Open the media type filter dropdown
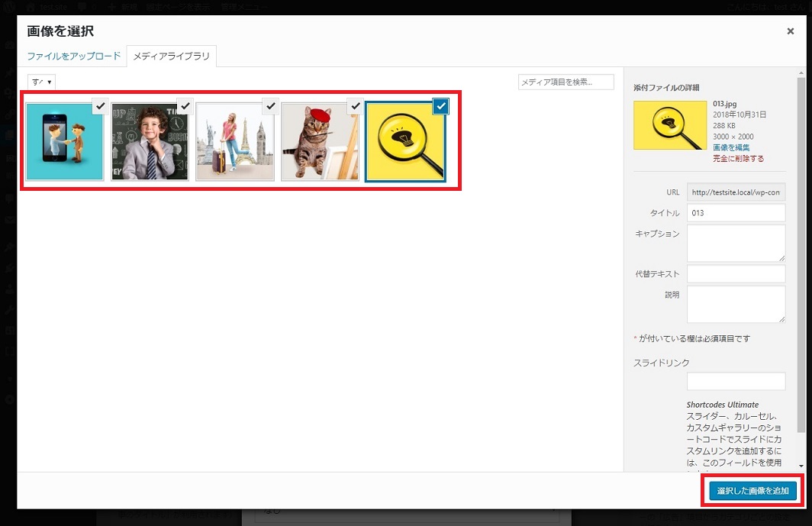 (x=41, y=82)
